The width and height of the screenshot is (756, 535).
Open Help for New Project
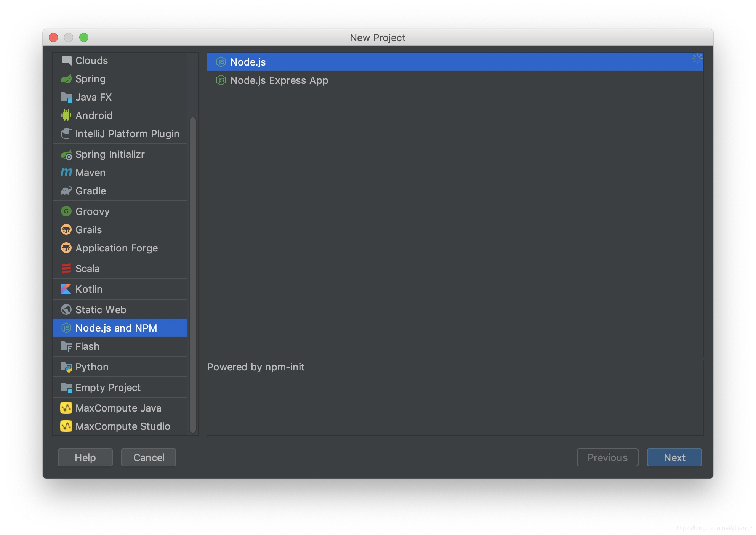[85, 457]
